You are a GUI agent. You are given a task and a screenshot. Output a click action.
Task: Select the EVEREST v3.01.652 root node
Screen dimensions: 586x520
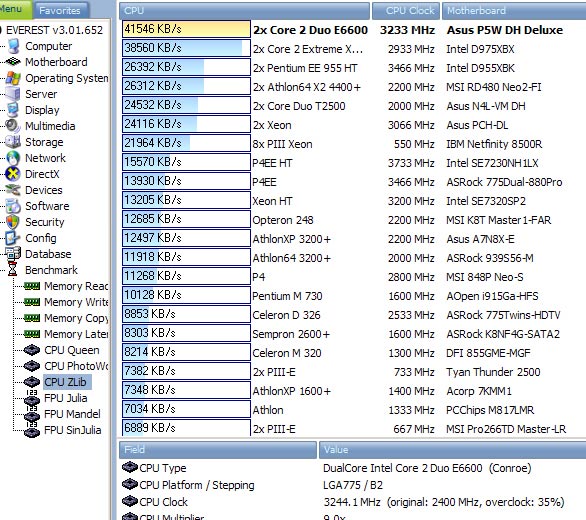(55, 30)
